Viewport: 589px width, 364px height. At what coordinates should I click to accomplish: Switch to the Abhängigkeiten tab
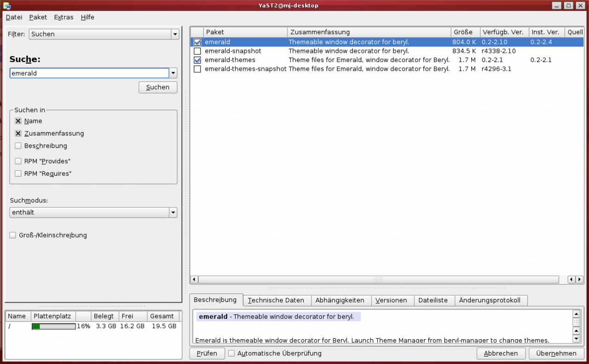coord(340,300)
